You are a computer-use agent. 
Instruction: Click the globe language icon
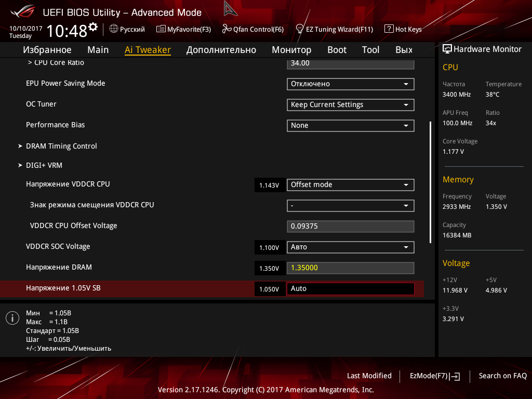click(114, 29)
